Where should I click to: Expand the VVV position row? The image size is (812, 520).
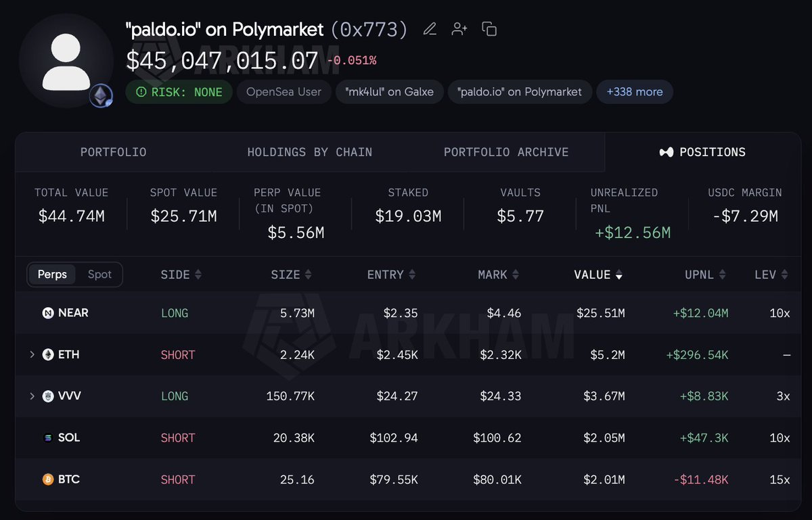click(x=32, y=396)
